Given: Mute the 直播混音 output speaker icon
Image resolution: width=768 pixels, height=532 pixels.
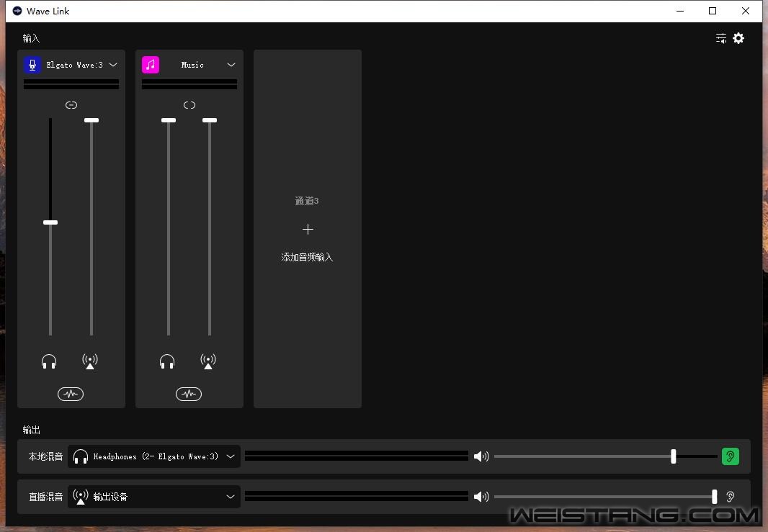Looking at the screenshot, I should pyautogui.click(x=481, y=496).
